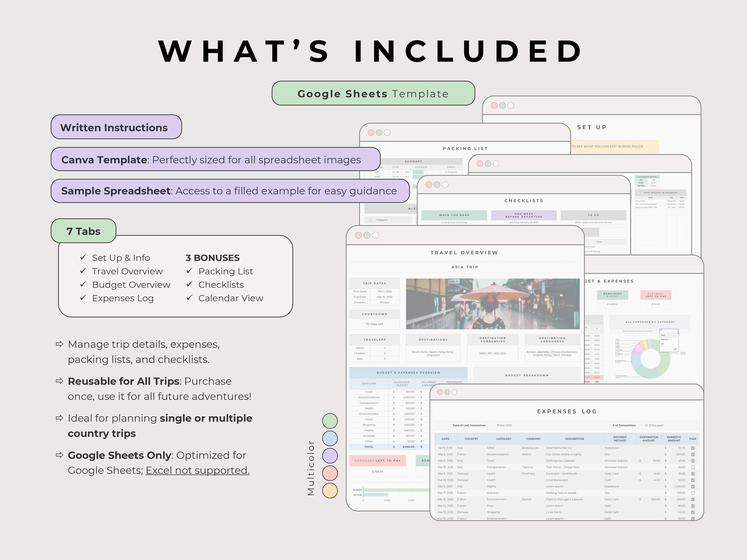Click the Calendar View bonus item
The width and height of the screenshot is (747, 560).
231,298
